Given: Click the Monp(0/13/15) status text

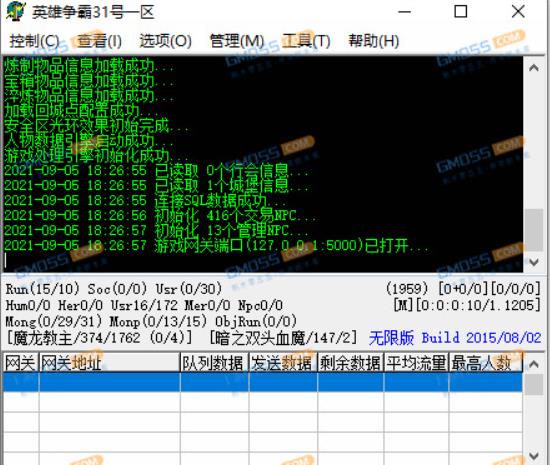Looking at the screenshot, I should [158, 322].
